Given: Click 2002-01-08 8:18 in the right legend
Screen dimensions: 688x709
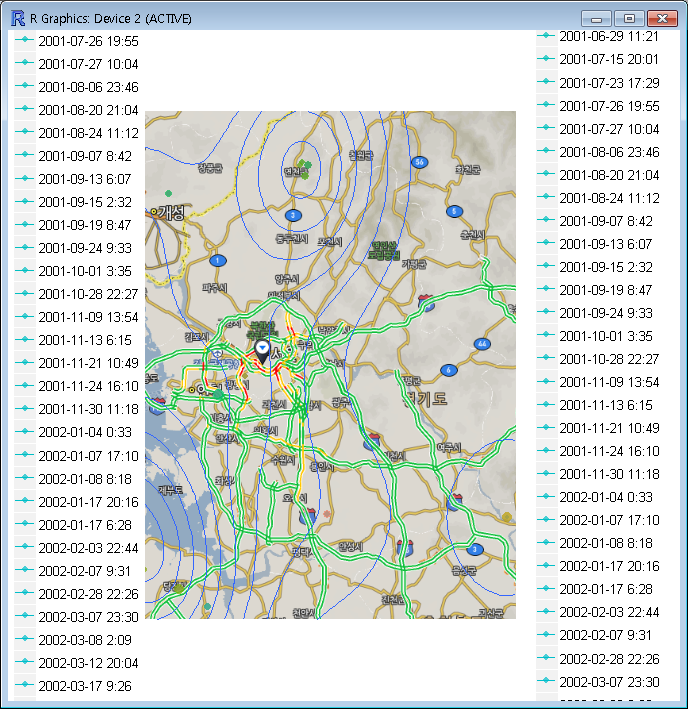Looking at the screenshot, I should [606, 543].
